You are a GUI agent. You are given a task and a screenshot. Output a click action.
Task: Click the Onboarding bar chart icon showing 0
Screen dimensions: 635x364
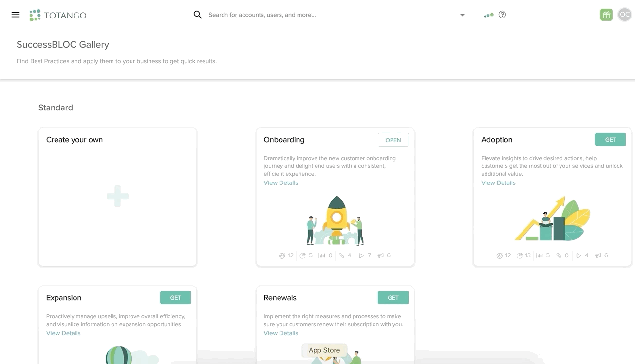tap(322, 255)
